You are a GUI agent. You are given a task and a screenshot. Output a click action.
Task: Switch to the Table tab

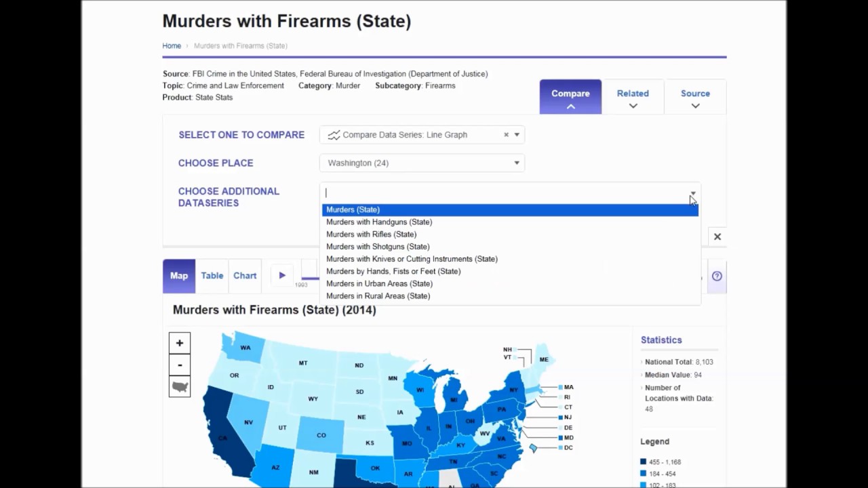pos(212,276)
